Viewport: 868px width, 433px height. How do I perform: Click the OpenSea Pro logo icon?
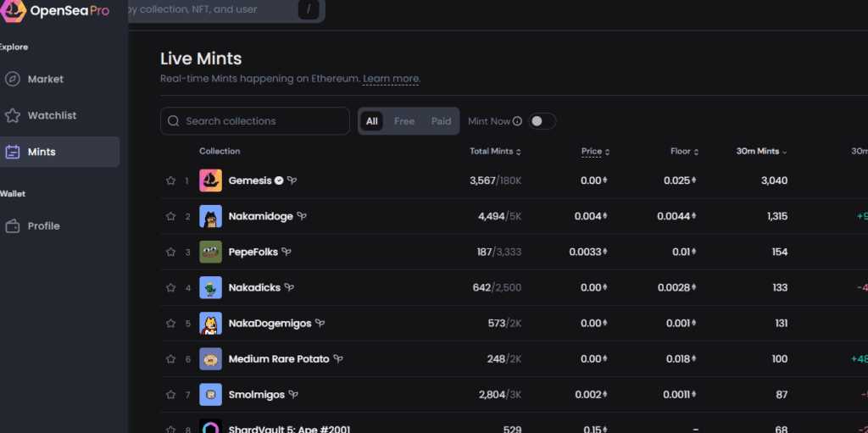pyautogui.click(x=13, y=10)
